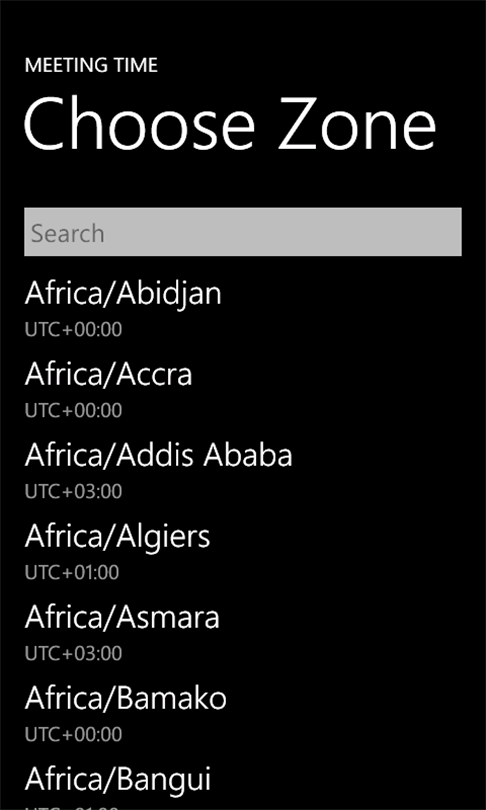Click the partially visible offset under Bangui
The width and height of the screenshot is (486, 810).
click(x=72, y=807)
